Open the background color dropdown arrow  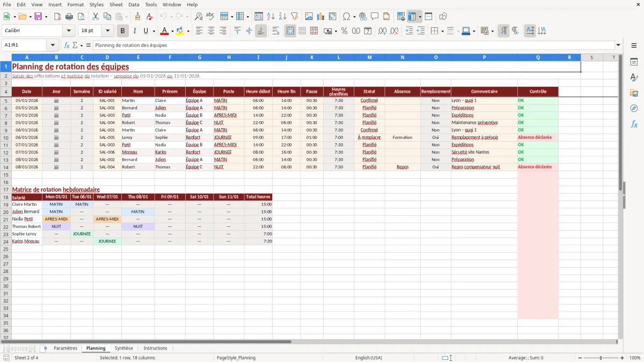point(188,31)
